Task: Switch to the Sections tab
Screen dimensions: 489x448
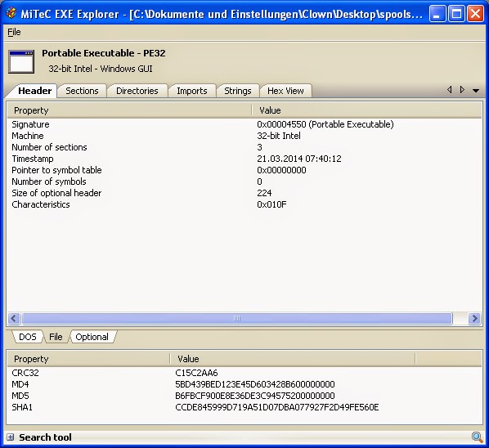Action: (x=82, y=91)
